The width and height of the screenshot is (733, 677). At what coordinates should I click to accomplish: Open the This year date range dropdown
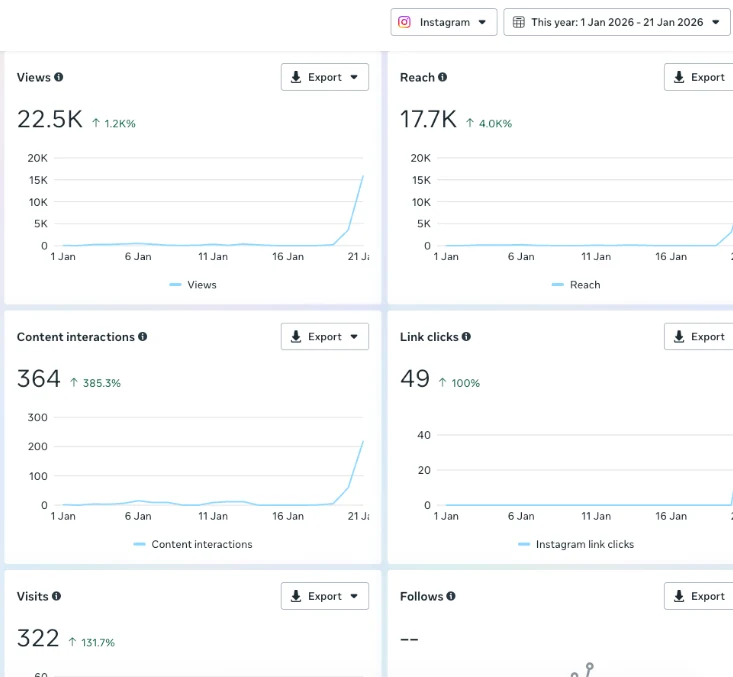click(x=617, y=22)
